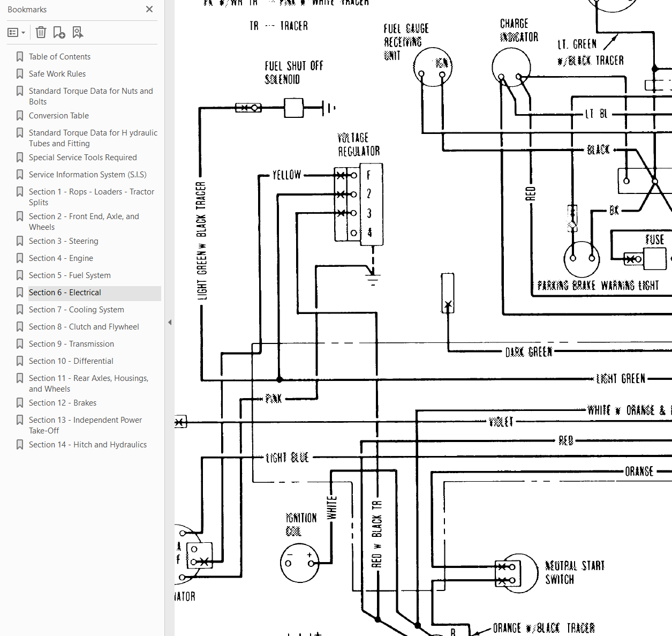The width and height of the screenshot is (672, 636).
Task: Close the Bookmarks panel
Action: [149, 9]
